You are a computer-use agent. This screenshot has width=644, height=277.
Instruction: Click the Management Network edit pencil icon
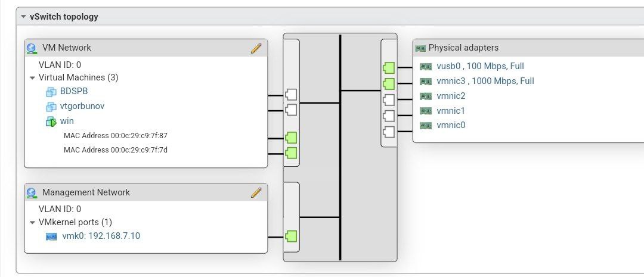pyautogui.click(x=256, y=192)
